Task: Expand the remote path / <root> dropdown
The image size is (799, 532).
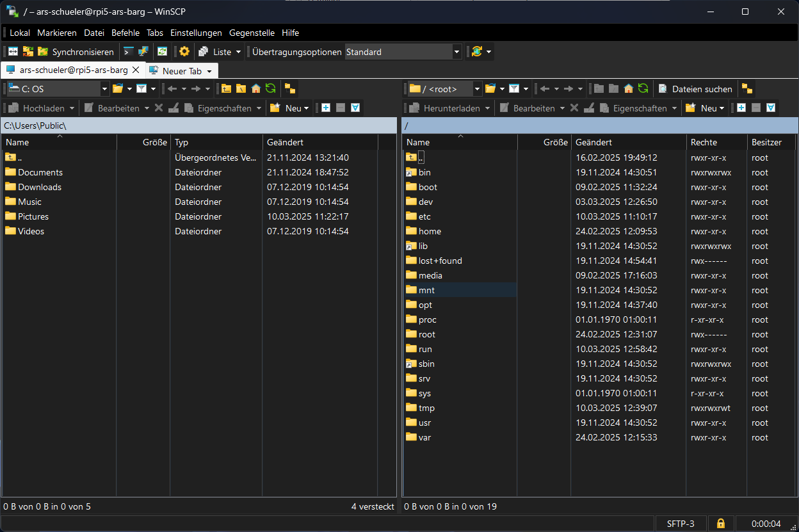Action: pos(477,89)
